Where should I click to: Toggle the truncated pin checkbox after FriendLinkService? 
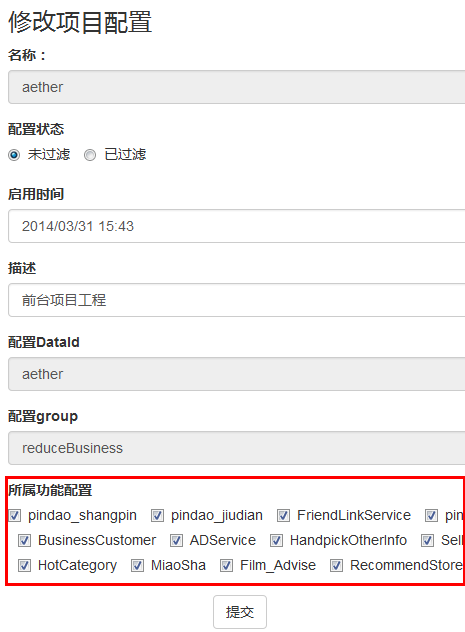pyautogui.click(x=432, y=516)
